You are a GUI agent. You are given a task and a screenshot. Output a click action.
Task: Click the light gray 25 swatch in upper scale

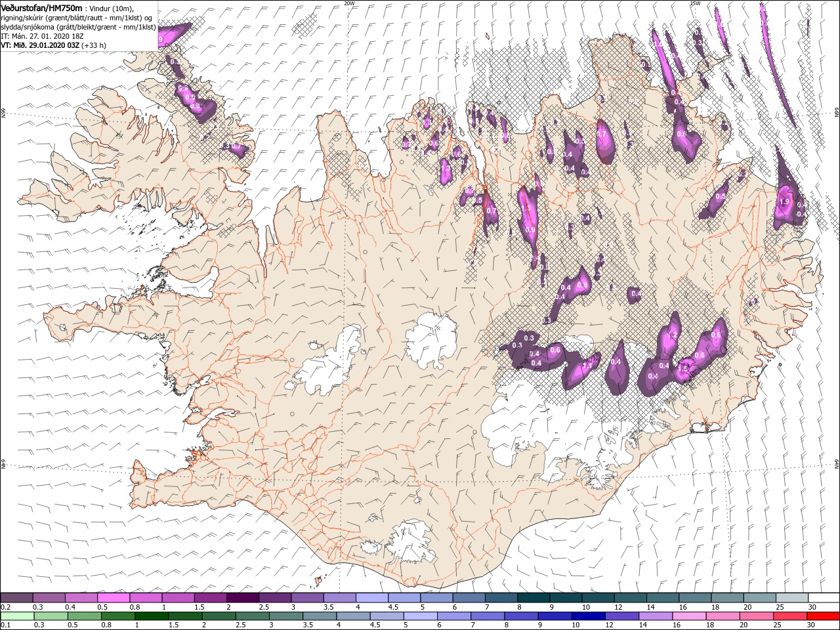(x=791, y=597)
